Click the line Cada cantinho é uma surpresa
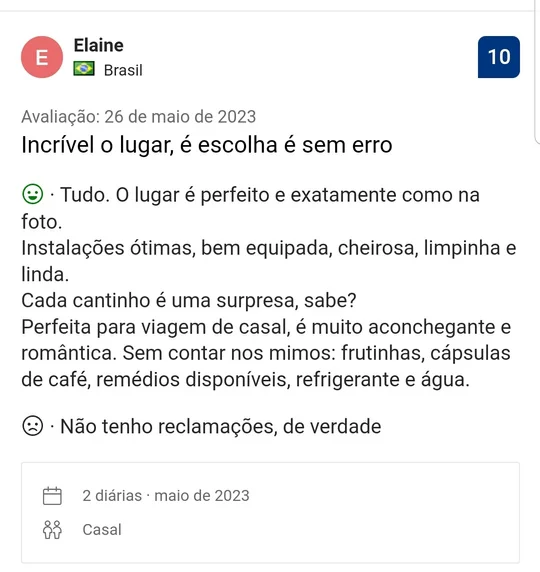Image resolution: width=540 pixels, height=572 pixels. 189,301
